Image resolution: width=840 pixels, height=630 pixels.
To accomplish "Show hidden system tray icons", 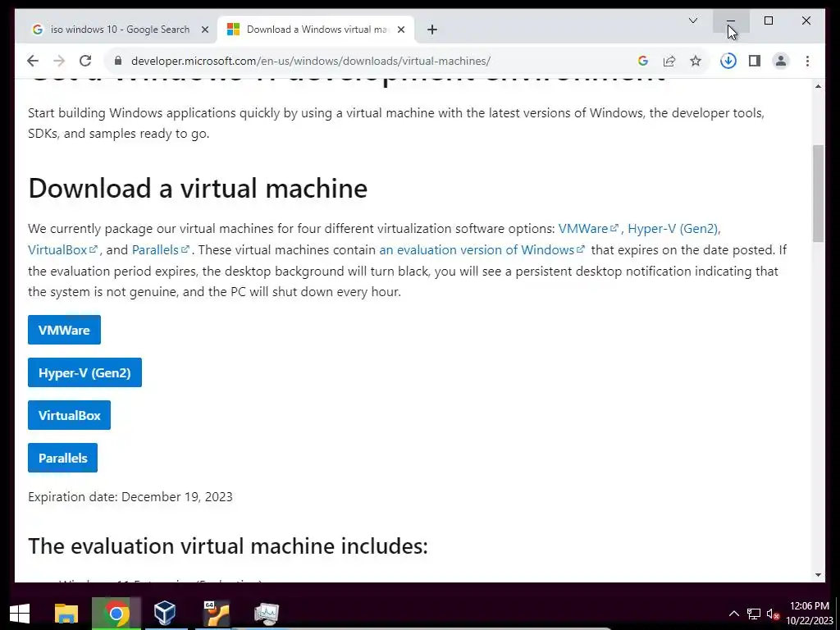I will click(734, 614).
